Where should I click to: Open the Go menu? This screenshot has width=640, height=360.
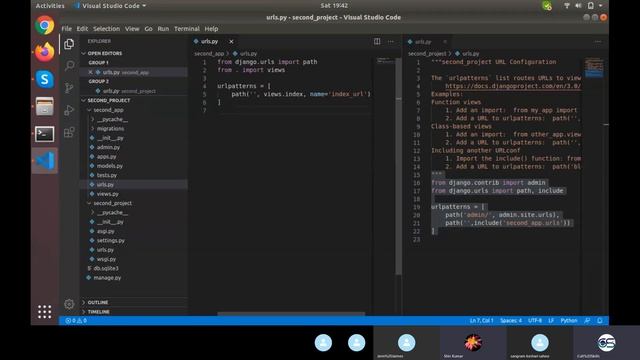[148, 29]
